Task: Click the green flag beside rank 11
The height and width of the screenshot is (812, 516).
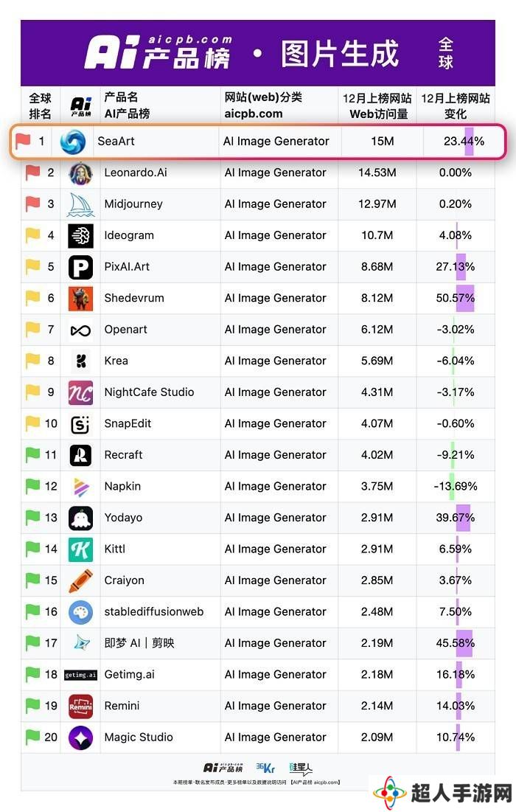Action: tap(32, 455)
